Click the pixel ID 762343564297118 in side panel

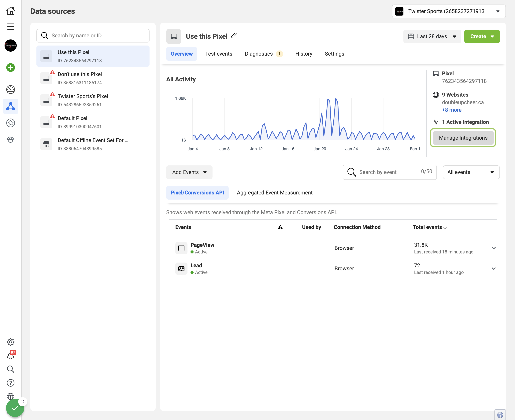click(464, 81)
